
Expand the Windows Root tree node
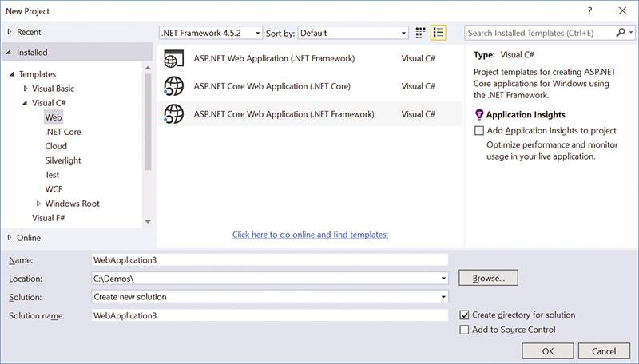point(38,204)
